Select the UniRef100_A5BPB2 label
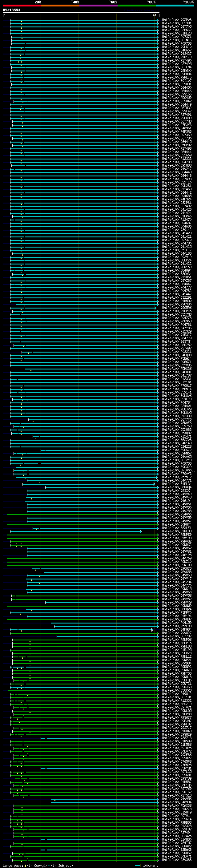The width and height of the screenshot is (197, 868). click(x=176, y=145)
